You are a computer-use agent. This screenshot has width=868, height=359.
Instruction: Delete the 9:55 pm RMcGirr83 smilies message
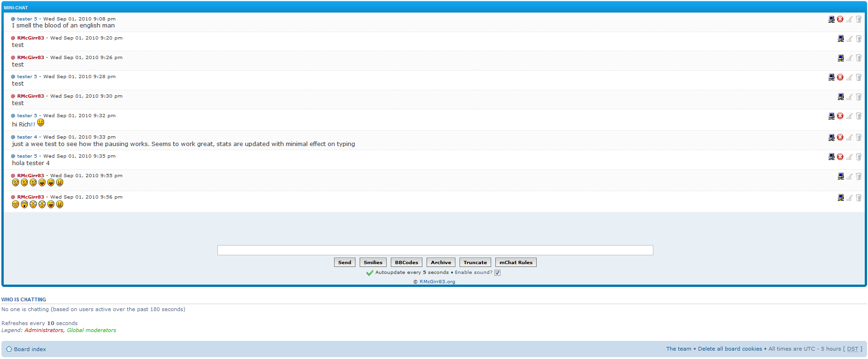tap(859, 177)
